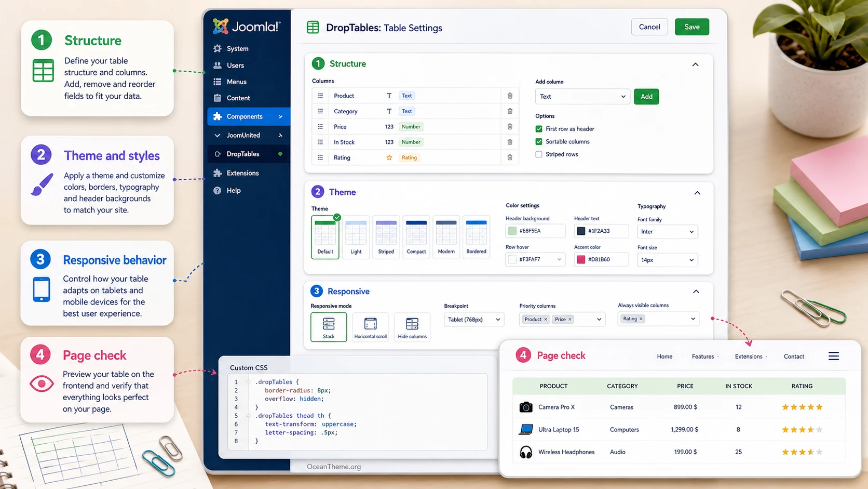Open the Always visible columns dropdown arrow

pos(693,319)
